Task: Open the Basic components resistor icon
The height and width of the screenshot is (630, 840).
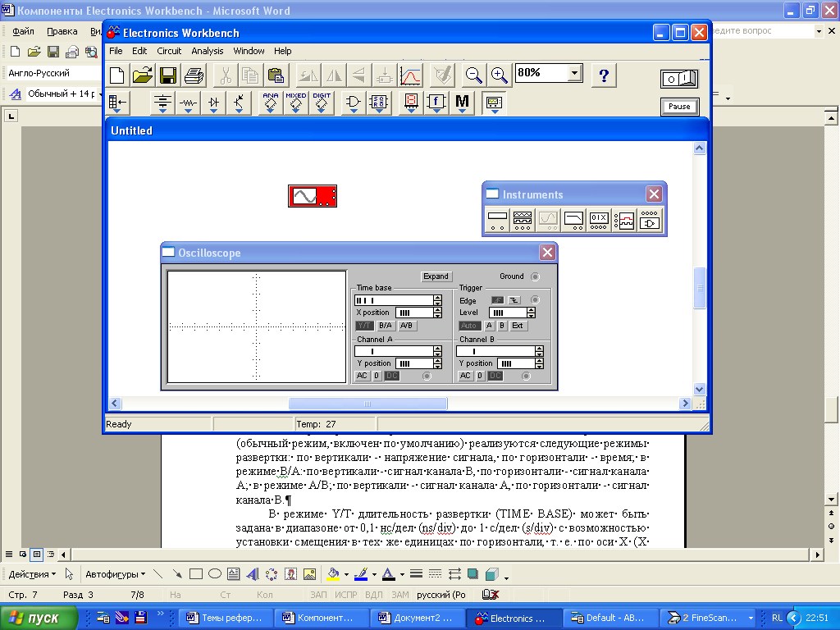Action: coord(188,103)
